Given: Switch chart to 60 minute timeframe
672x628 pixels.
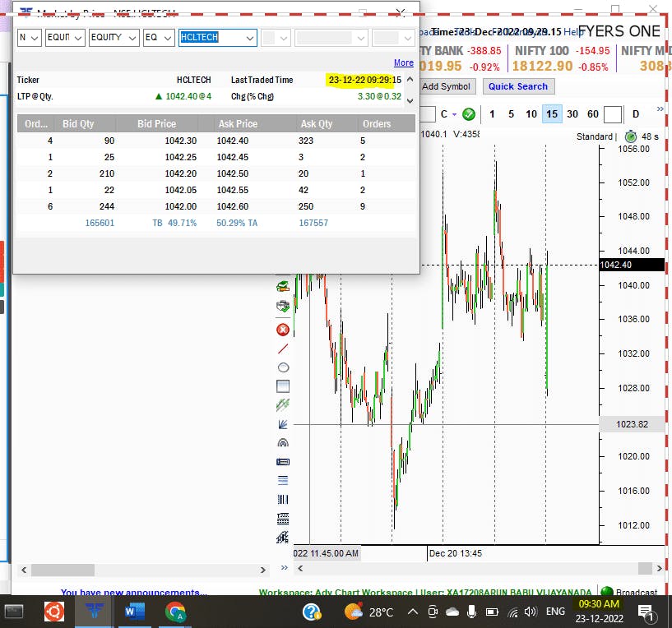Looking at the screenshot, I should coord(593,114).
